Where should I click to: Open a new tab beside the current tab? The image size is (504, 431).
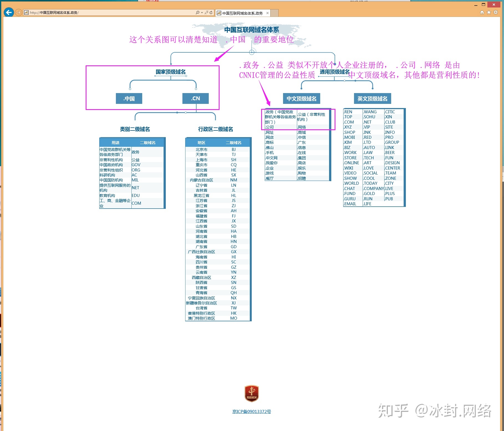(275, 13)
